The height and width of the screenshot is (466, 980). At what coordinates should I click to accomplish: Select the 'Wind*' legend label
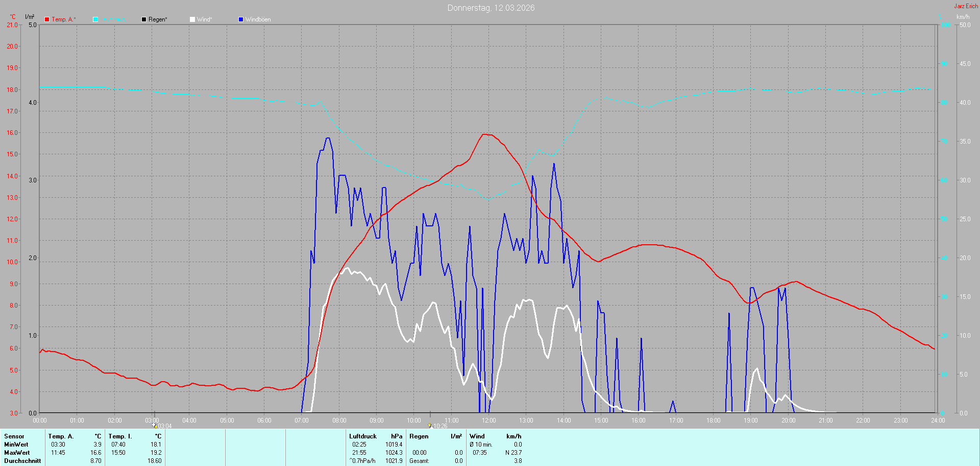pyautogui.click(x=205, y=19)
